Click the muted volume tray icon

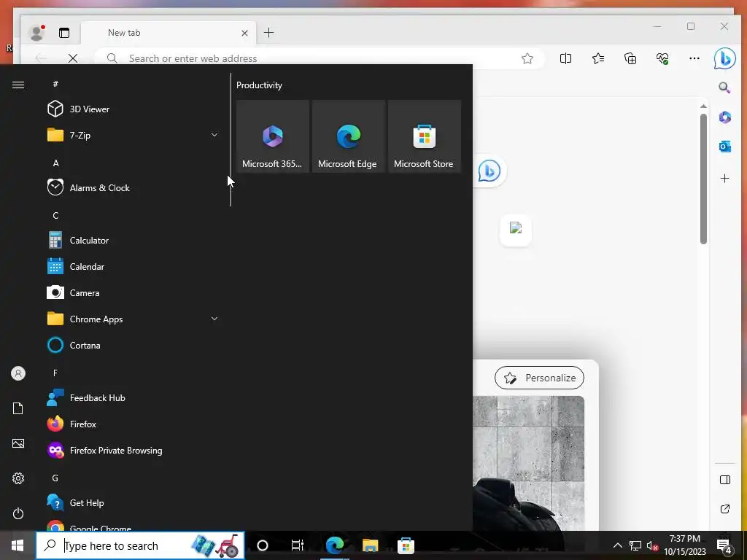(x=652, y=545)
